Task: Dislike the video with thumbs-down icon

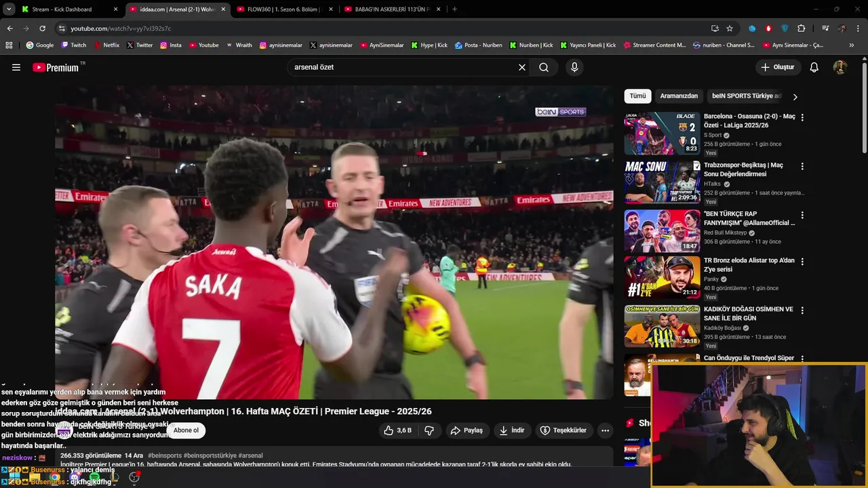Action: (x=429, y=430)
